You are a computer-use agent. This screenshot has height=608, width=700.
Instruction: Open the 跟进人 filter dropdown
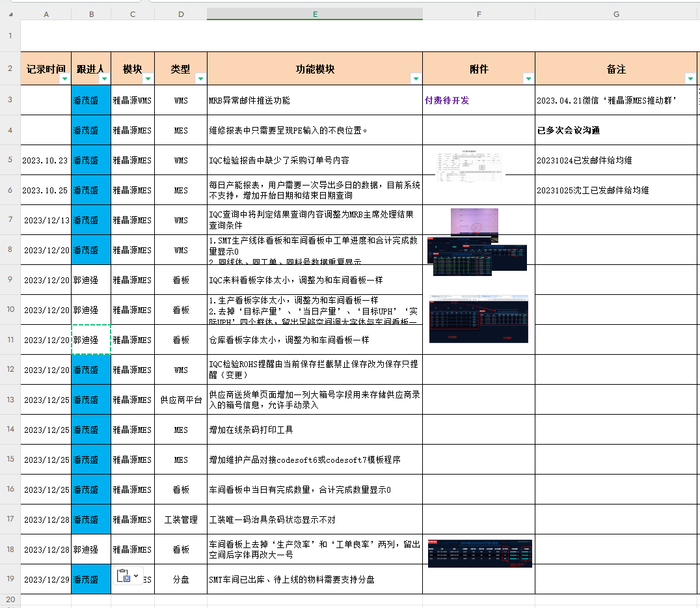click(x=103, y=79)
